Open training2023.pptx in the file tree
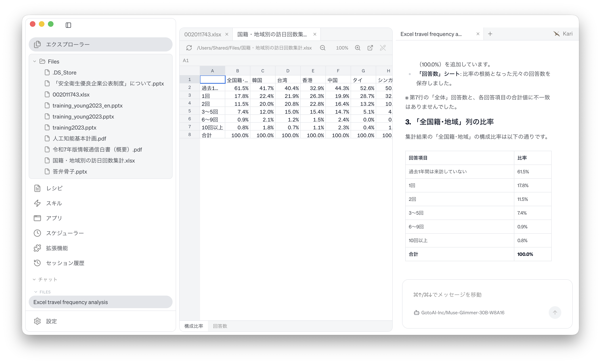 click(x=74, y=128)
